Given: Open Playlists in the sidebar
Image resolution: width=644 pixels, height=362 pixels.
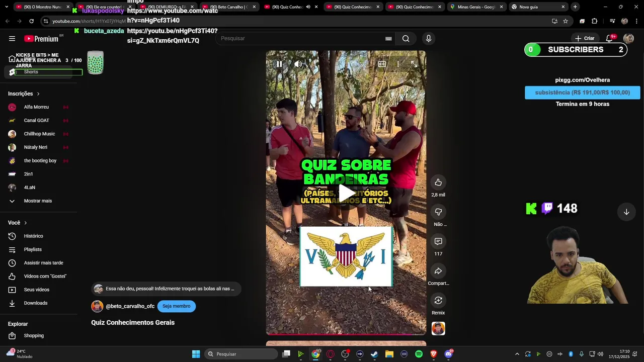Looking at the screenshot, I should [38, 249].
